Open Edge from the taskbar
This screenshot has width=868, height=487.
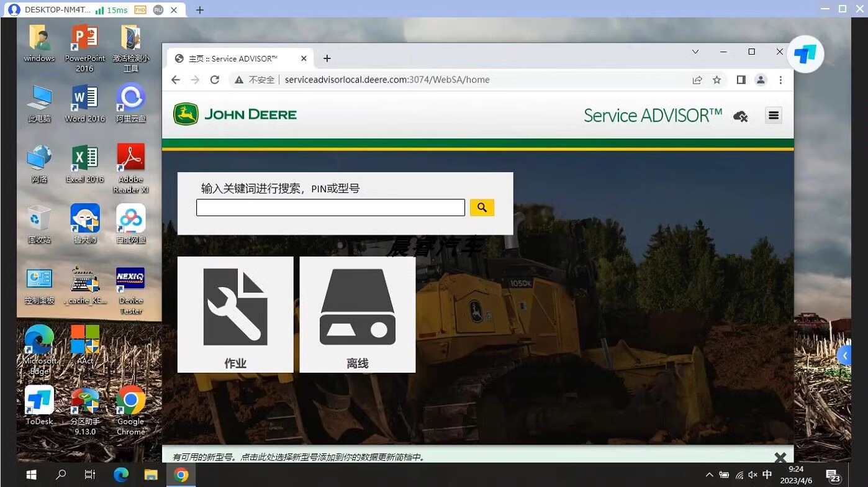click(121, 475)
